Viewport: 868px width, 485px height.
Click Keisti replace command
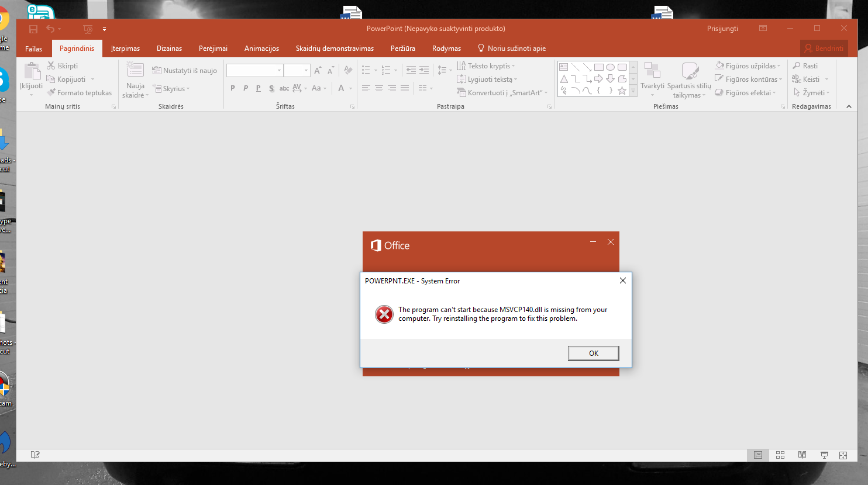pyautogui.click(x=806, y=79)
